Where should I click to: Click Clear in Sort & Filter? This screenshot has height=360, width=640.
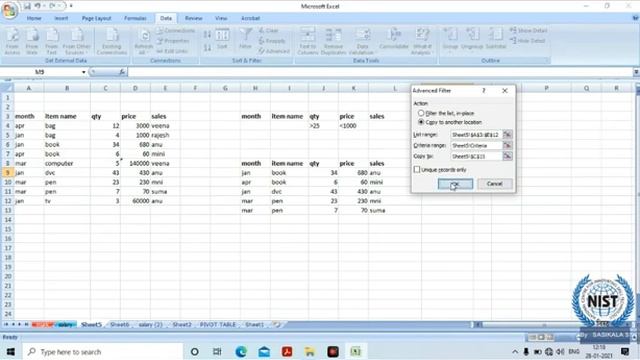point(269,31)
